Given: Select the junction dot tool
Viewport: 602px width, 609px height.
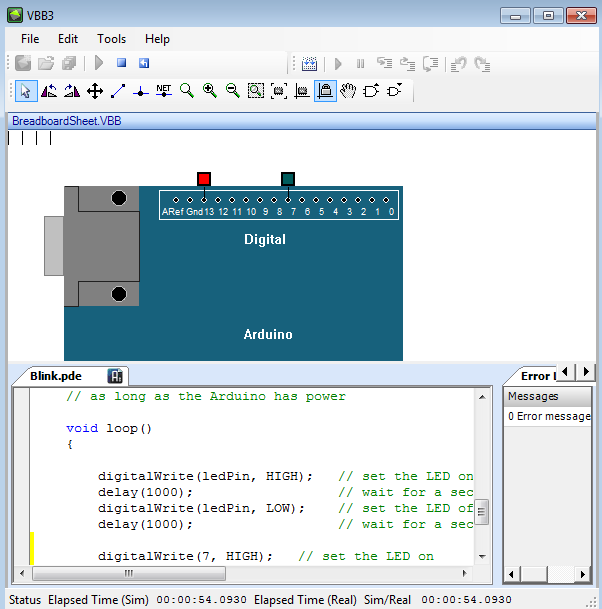Looking at the screenshot, I should click(141, 92).
